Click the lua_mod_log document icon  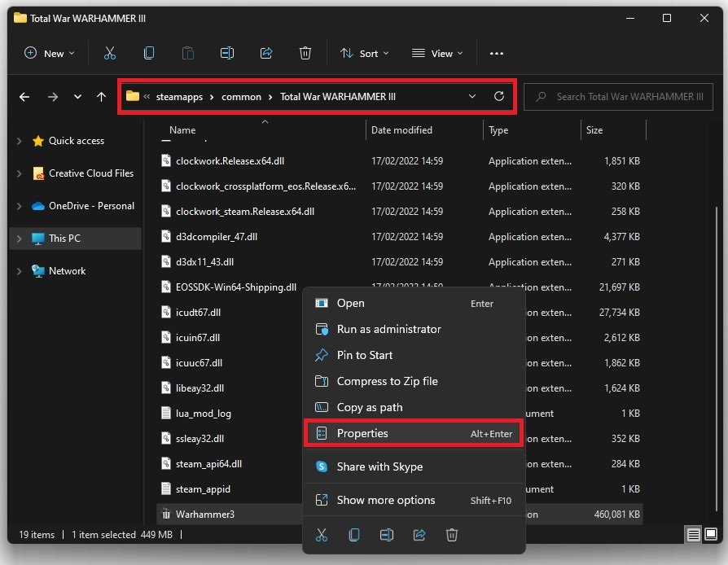(x=166, y=413)
